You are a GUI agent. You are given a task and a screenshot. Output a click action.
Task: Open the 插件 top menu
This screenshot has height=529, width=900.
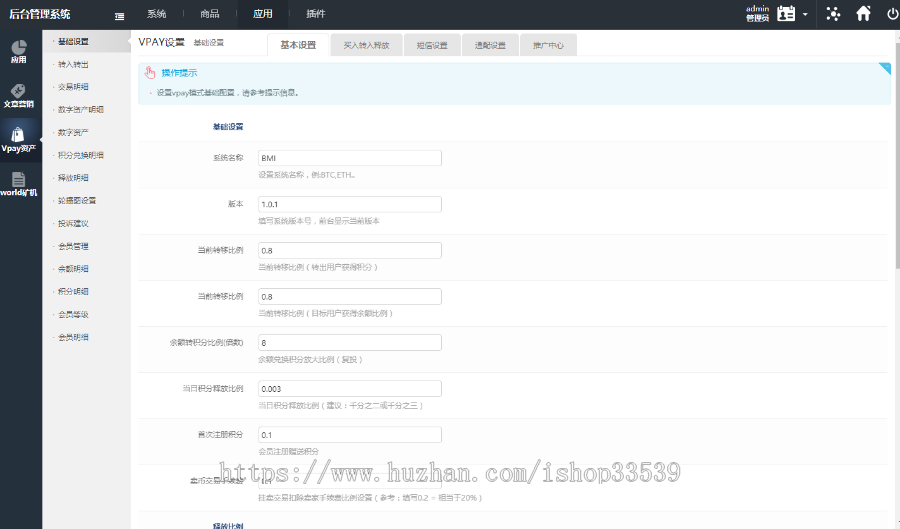[x=316, y=14]
